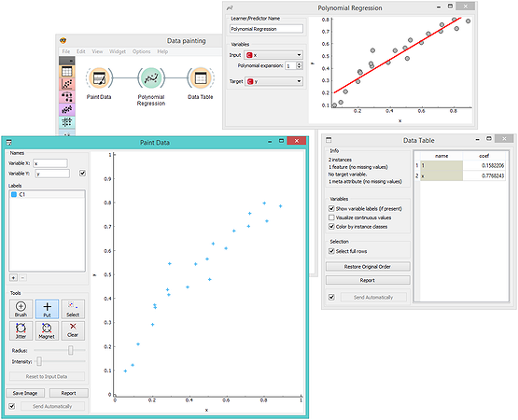Open the Widget menu
Viewport: 518px width, 420px height.
pos(118,51)
